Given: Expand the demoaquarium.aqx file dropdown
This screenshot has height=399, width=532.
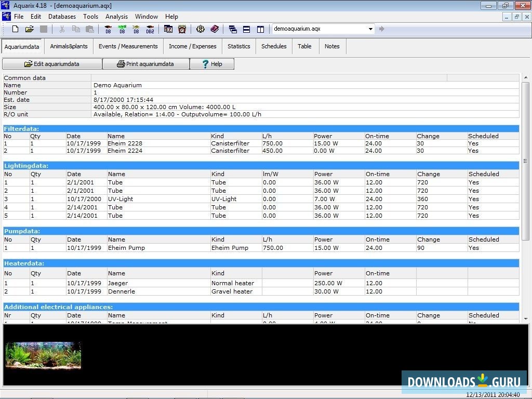Looking at the screenshot, I should (x=370, y=29).
